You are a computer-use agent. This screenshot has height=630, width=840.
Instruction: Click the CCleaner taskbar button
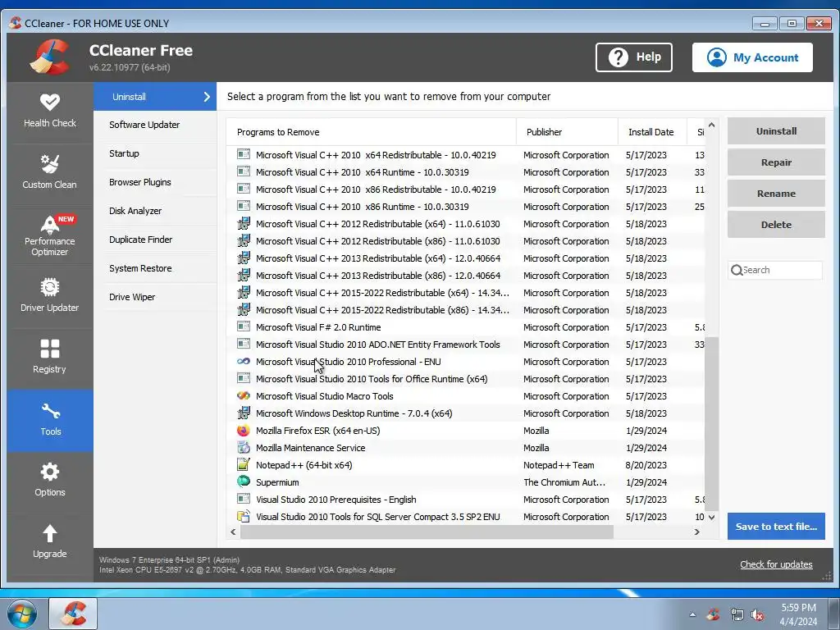[73, 614]
